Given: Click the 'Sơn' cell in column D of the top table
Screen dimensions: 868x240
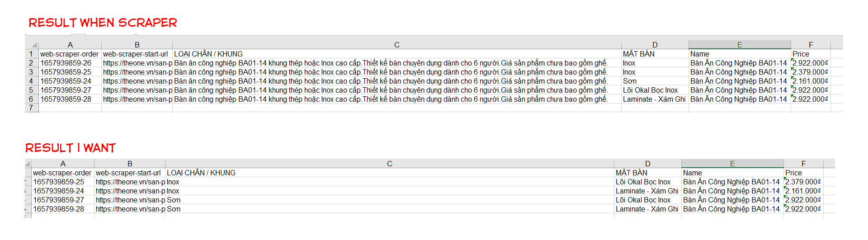Looking at the screenshot, I should click(x=630, y=81).
